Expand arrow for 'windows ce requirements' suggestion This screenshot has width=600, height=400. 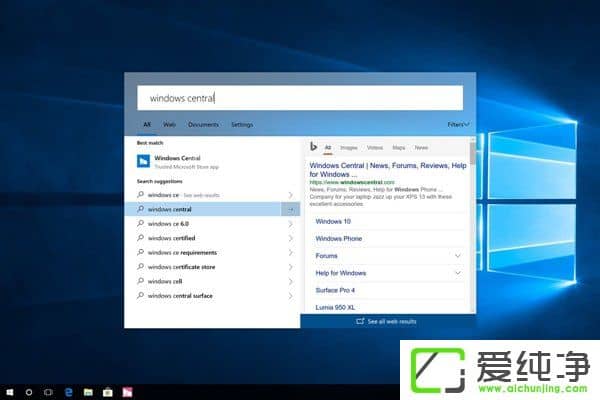pyautogui.click(x=290, y=253)
